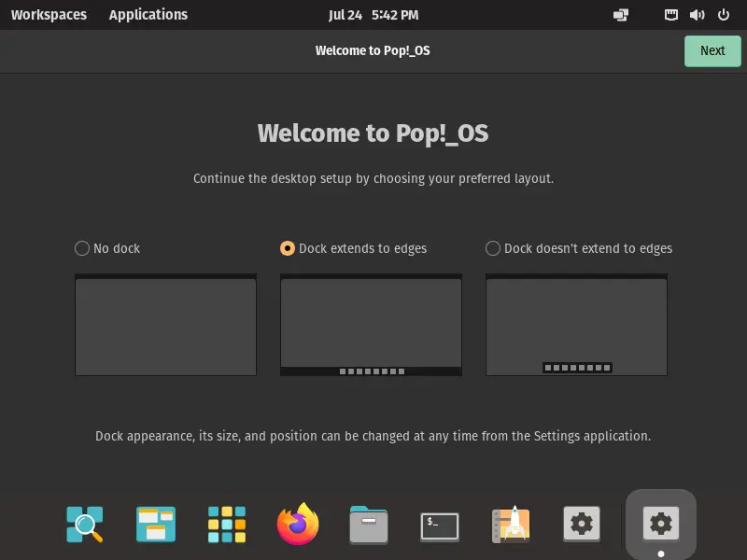Open the Workspaces view icon in dock

[156, 525]
